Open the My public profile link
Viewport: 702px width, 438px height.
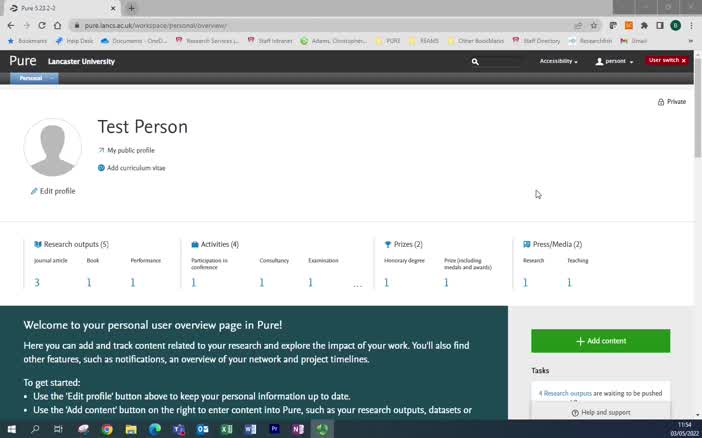[x=131, y=150]
